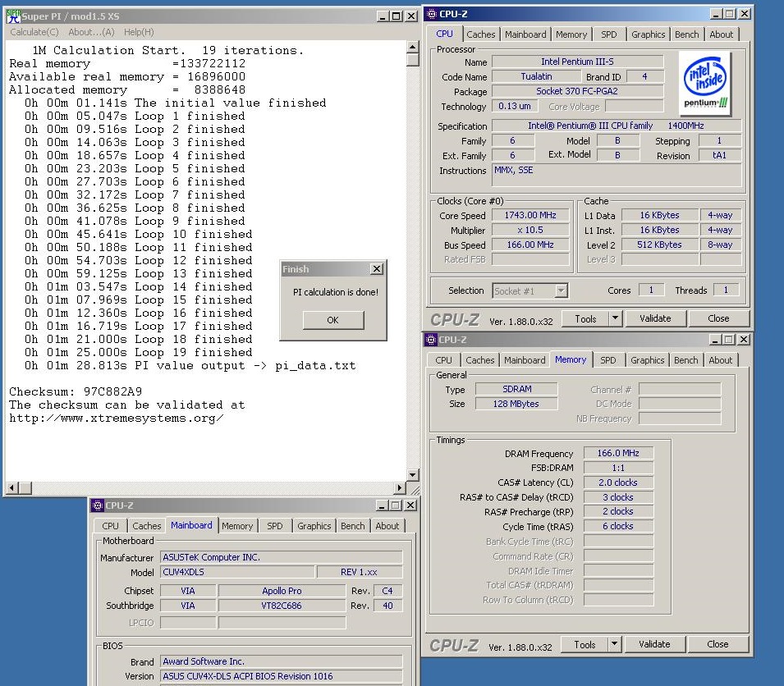Click Super PI vertical scroll up arrow
The width and height of the screenshot is (784, 686).
pyautogui.click(x=412, y=48)
